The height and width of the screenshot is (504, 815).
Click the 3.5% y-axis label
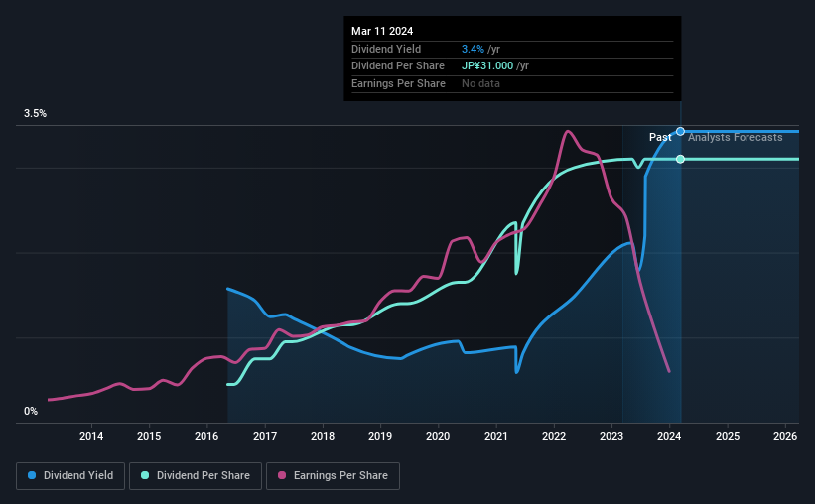pos(35,113)
